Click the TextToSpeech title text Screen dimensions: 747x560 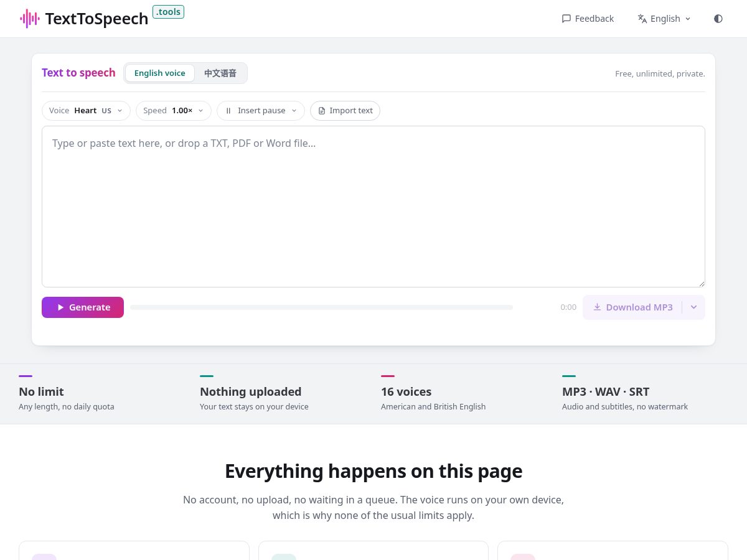(x=96, y=19)
